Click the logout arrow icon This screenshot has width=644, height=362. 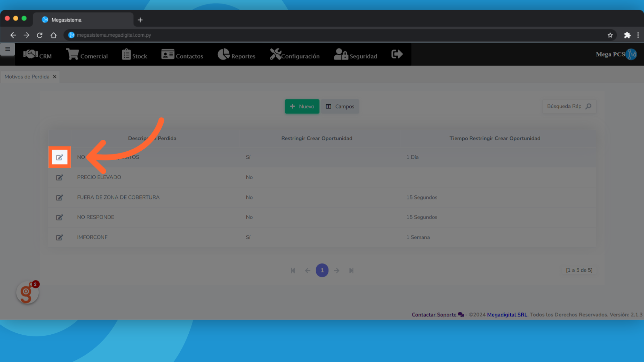tap(397, 54)
